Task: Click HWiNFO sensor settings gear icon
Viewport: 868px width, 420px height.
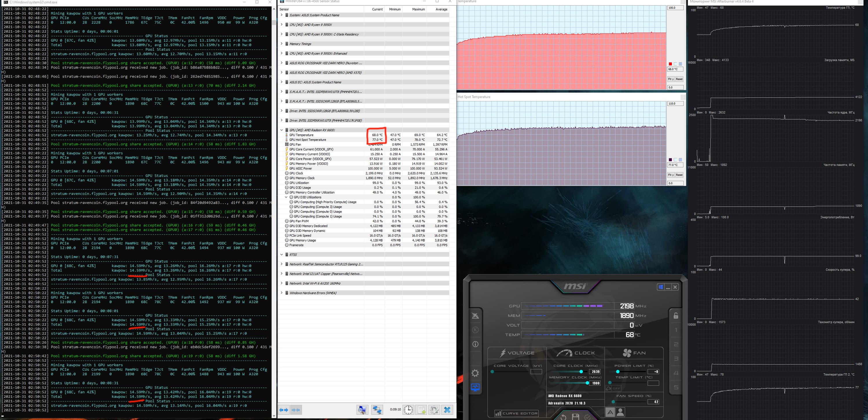Action: tap(434, 410)
